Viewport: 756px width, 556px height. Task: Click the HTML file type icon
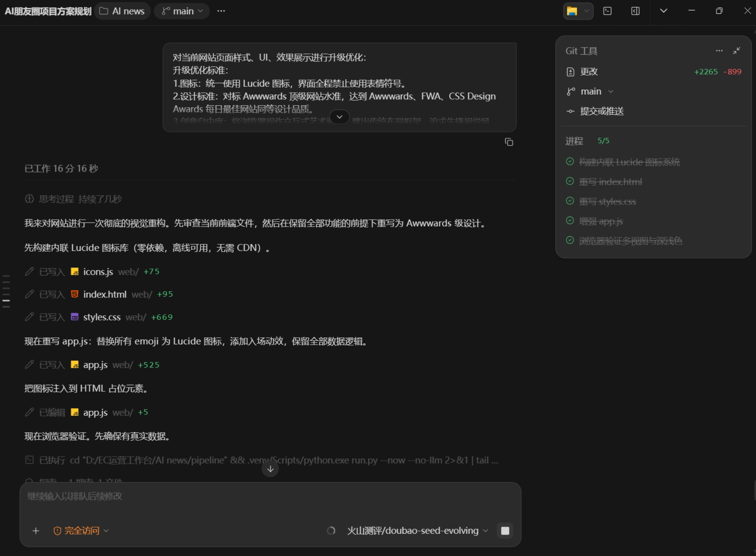pyautogui.click(x=75, y=294)
